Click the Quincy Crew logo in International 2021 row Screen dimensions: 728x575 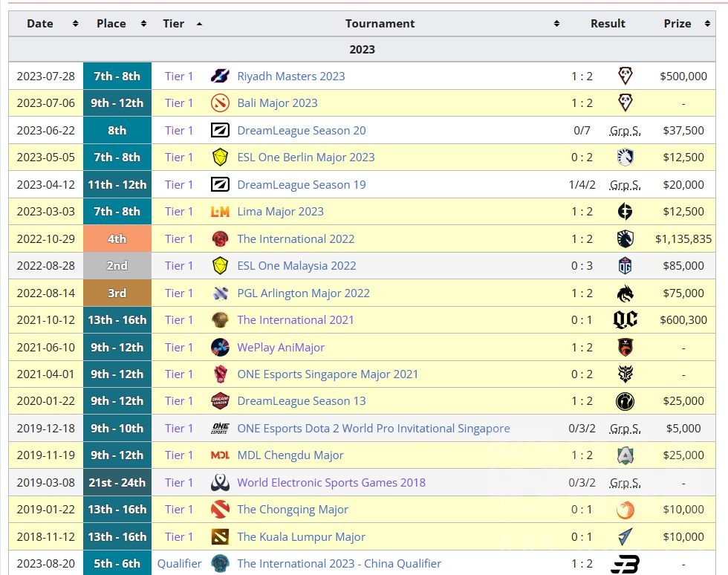625,320
